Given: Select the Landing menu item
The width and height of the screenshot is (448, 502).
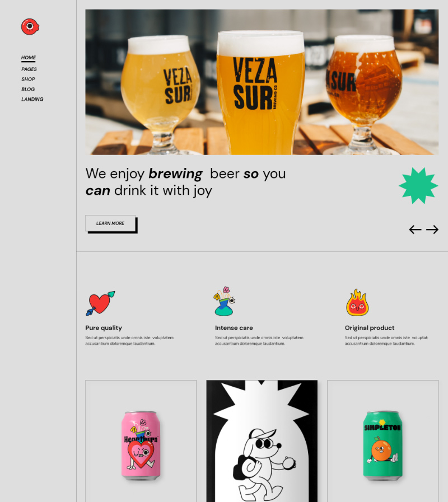Looking at the screenshot, I should pos(32,99).
